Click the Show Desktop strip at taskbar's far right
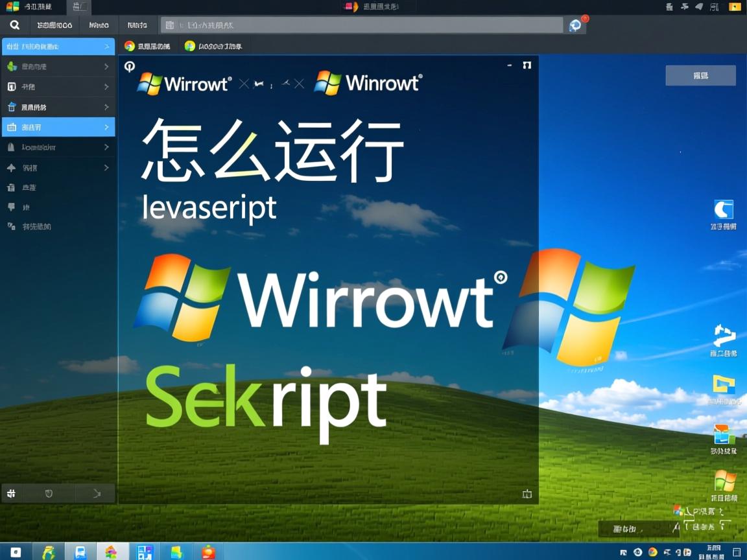747x560 pixels. point(745,553)
